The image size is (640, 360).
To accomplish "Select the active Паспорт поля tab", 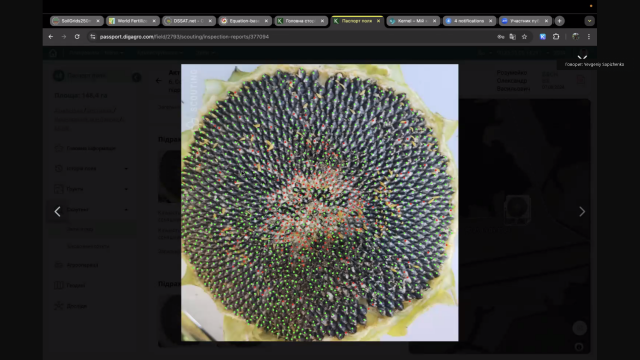I will pyautogui.click(x=356, y=21).
